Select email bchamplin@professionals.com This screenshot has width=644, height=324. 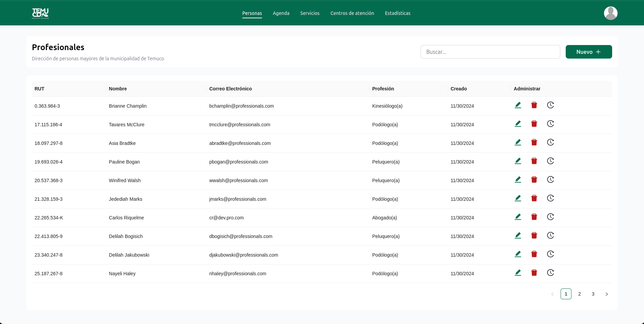241,106
